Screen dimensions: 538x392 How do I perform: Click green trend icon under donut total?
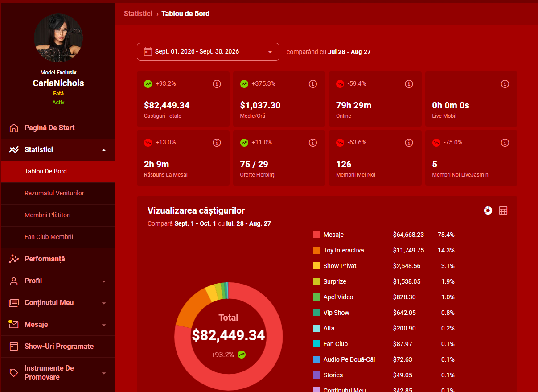(x=242, y=355)
